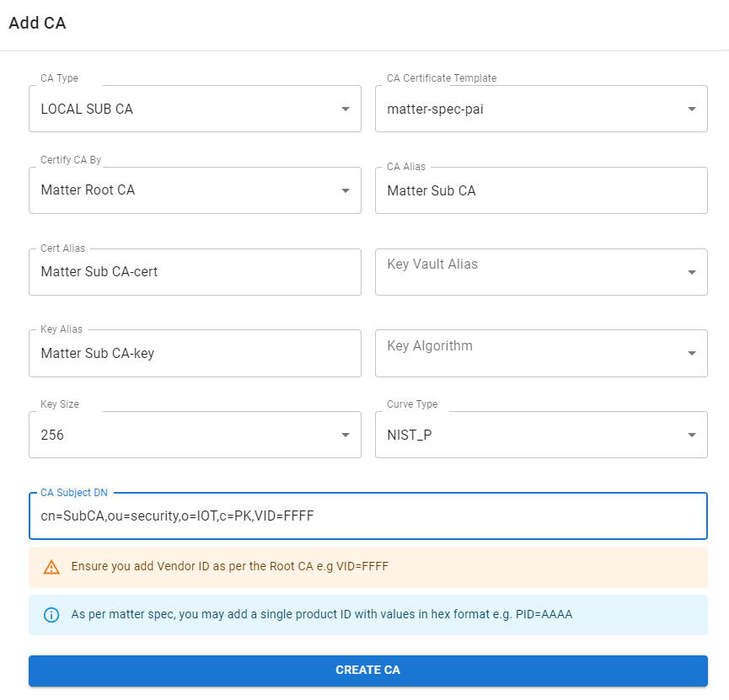729x700 pixels.
Task: Click the product ID info message
Action: [x=321, y=615]
